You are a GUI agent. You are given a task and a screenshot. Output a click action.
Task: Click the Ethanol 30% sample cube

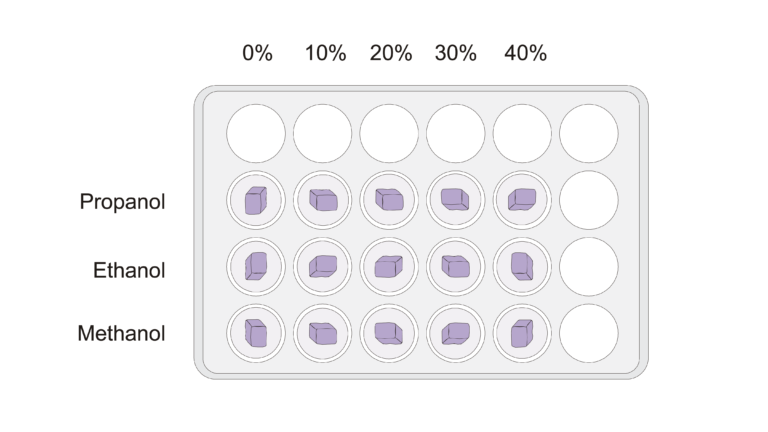pyautogui.click(x=455, y=266)
